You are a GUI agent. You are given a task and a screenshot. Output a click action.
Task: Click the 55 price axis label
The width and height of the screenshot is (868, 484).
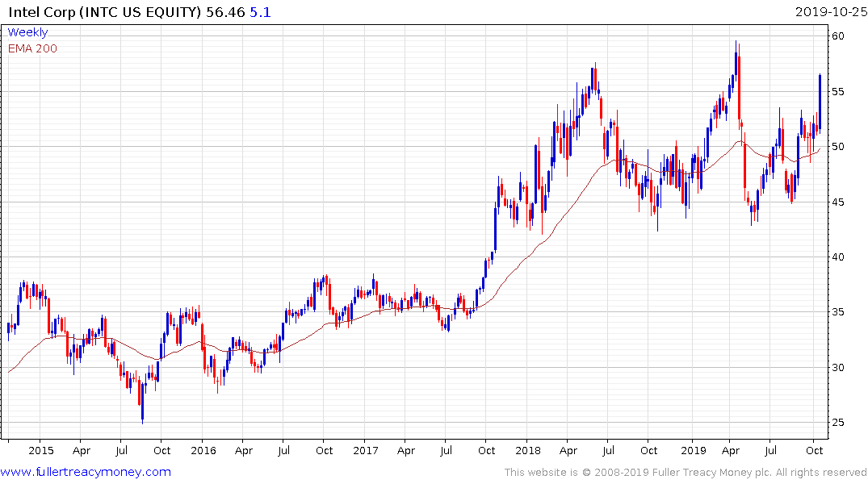tap(837, 91)
